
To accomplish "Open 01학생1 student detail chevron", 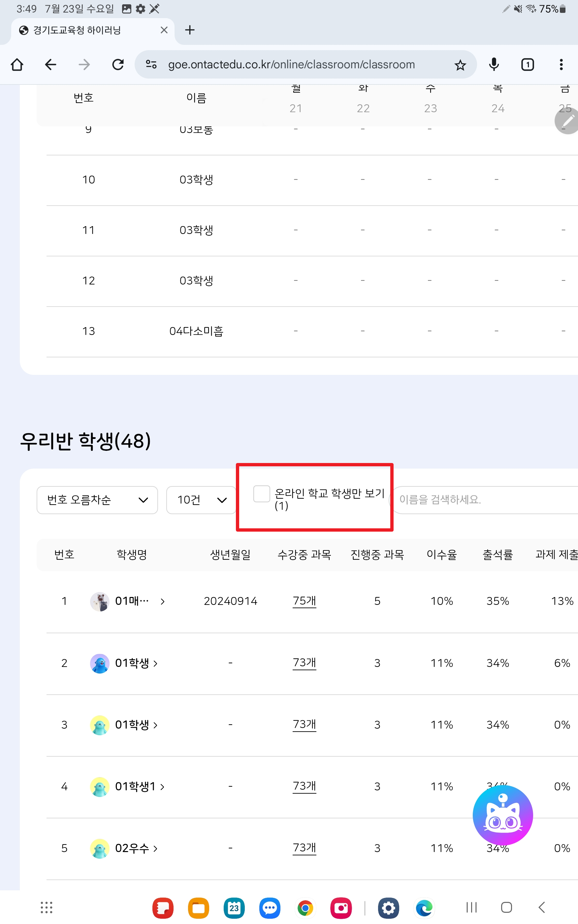I will (162, 786).
